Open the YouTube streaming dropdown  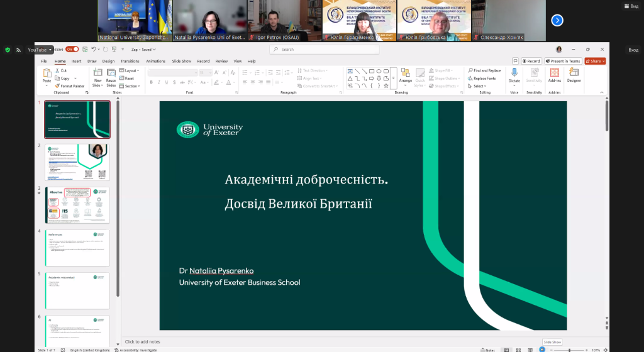click(x=40, y=50)
